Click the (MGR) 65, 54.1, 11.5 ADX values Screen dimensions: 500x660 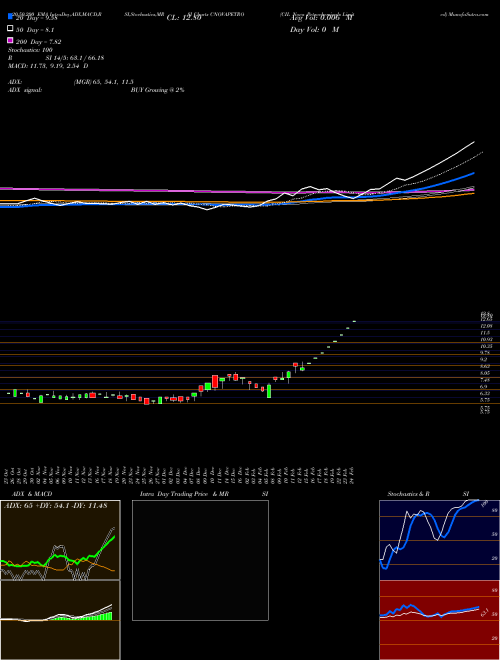pos(104,82)
